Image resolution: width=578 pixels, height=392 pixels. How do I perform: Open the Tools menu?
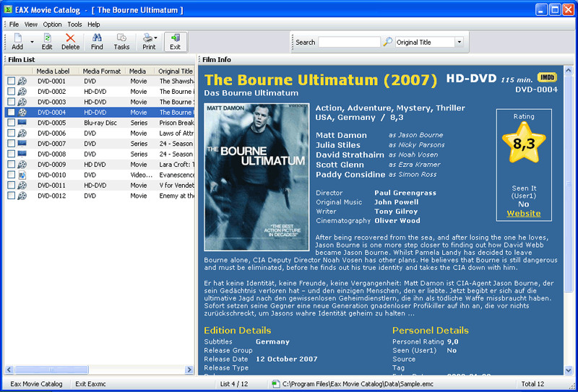pos(74,25)
